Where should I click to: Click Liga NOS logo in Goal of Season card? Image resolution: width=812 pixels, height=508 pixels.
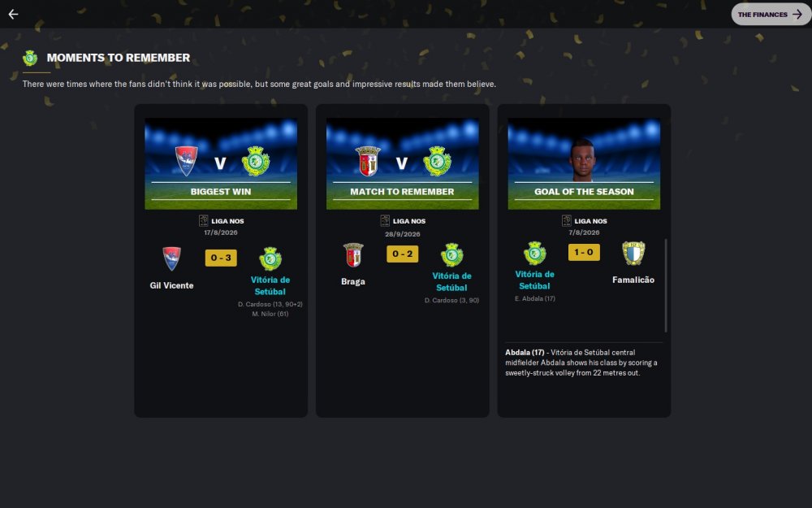click(567, 221)
